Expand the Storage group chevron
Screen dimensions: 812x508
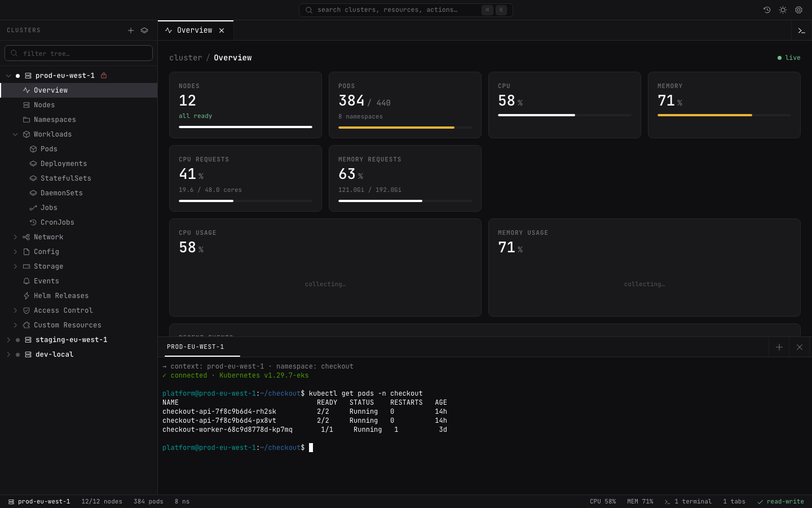click(x=15, y=266)
